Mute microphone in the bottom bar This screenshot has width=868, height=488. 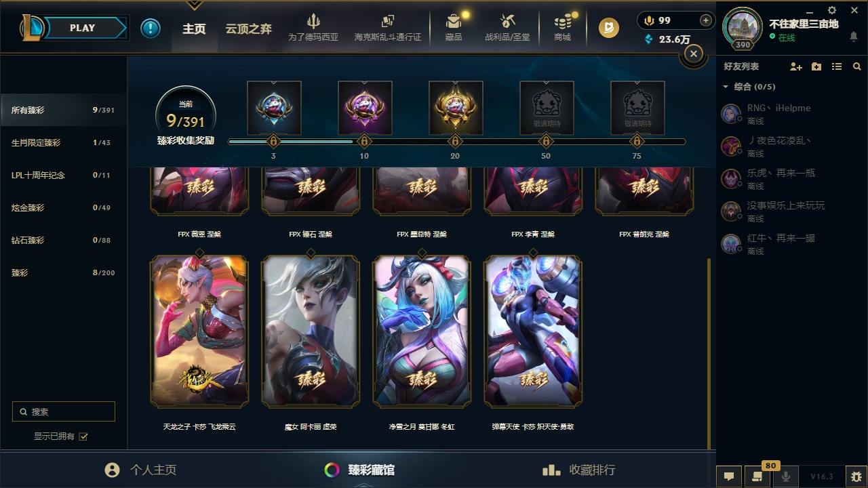pyautogui.click(x=786, y=476)
